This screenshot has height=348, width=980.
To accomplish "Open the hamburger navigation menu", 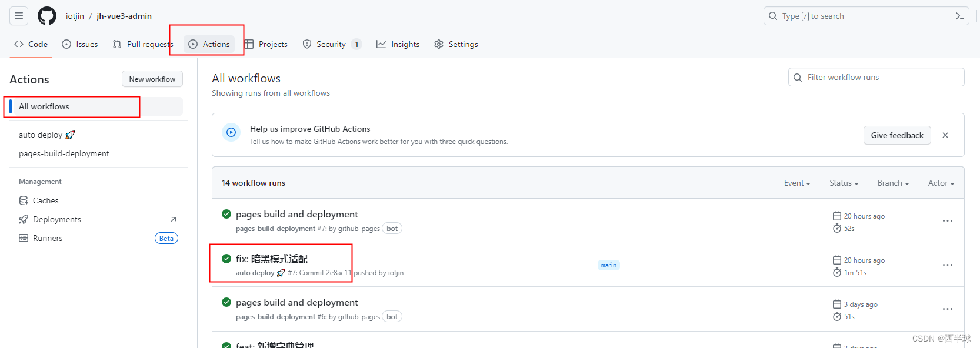I will (19, 16).
